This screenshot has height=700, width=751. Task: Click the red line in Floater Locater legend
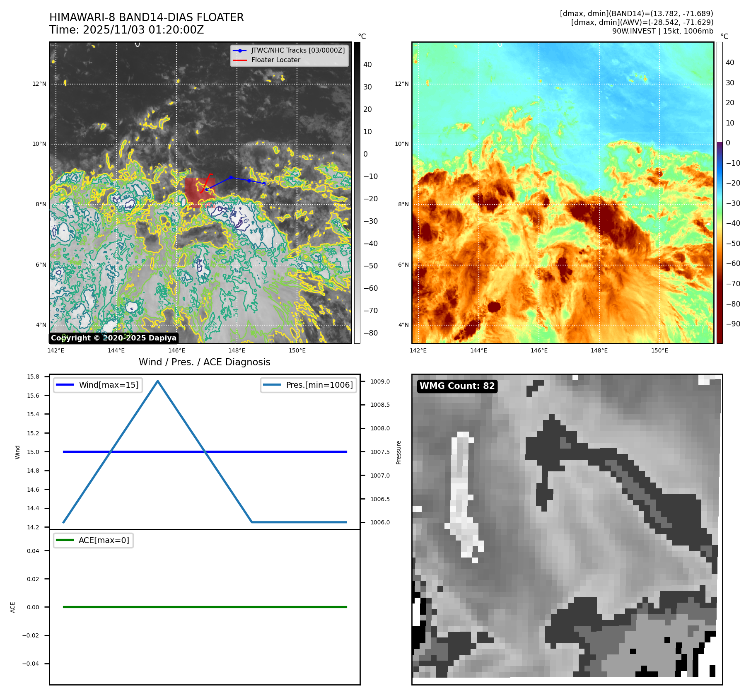[x=239, y=60]
